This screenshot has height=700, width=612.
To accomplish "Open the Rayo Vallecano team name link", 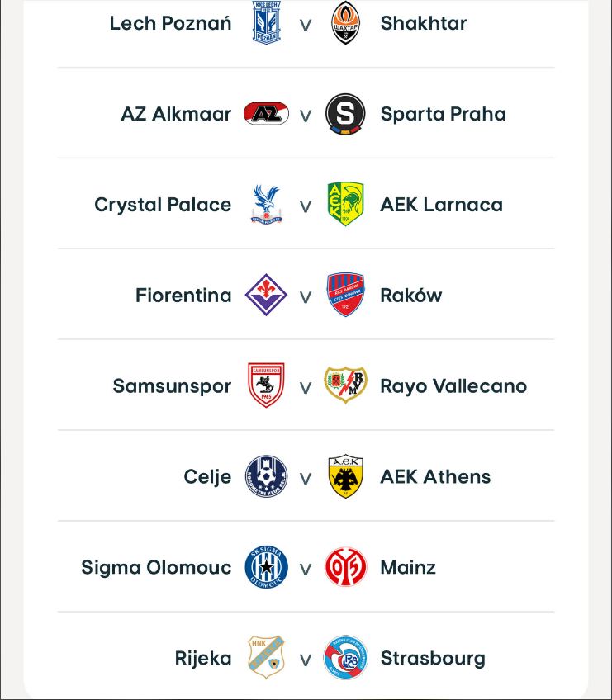I will coord(453,385).
